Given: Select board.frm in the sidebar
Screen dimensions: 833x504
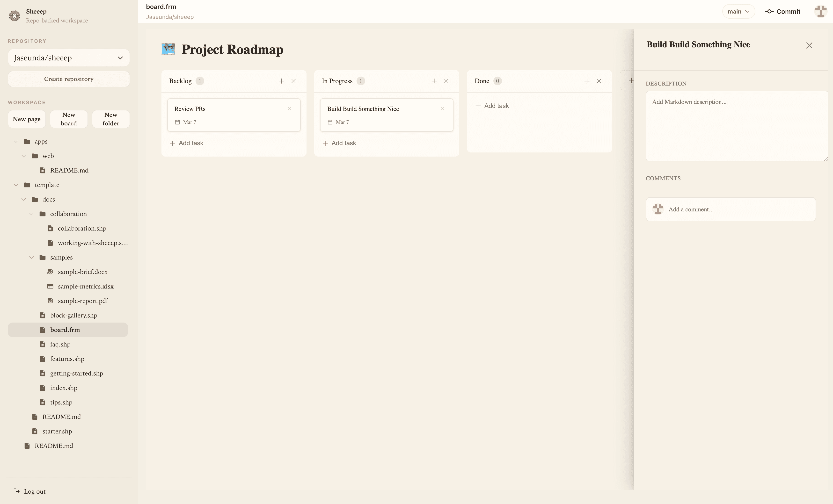Looking at the screenshot, I should click(65, 330).
